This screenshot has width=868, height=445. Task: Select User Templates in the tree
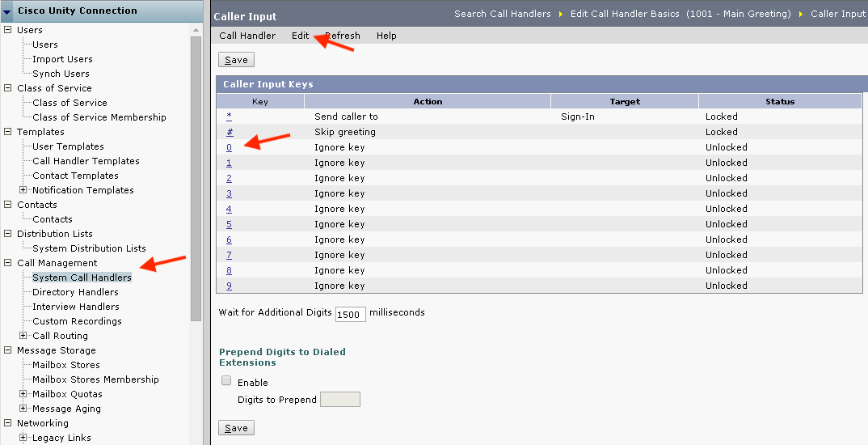click(68, 146)
